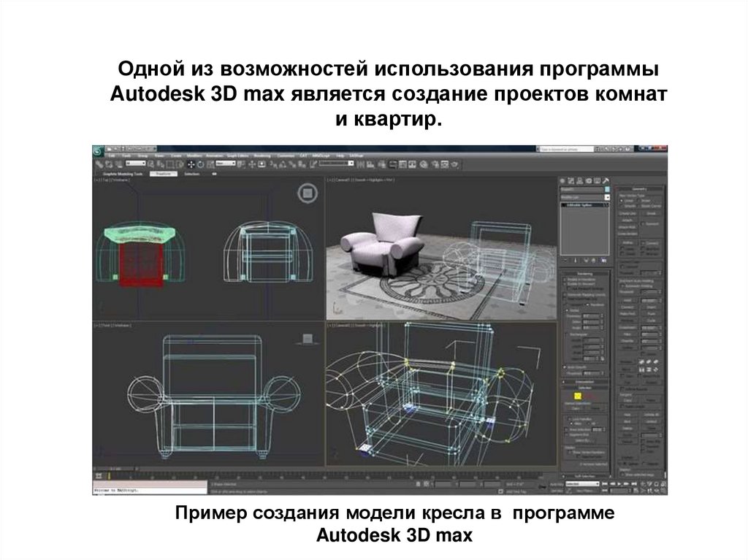748x560 pixels.
Task: Select the yellow Vertex sub-object icon
Action: (578, 396)
